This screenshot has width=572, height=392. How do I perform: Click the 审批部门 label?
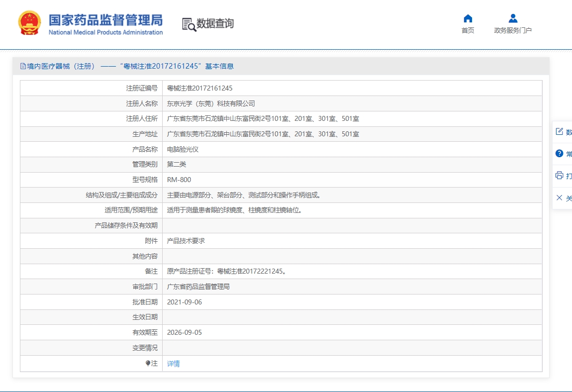pos(145,287)
